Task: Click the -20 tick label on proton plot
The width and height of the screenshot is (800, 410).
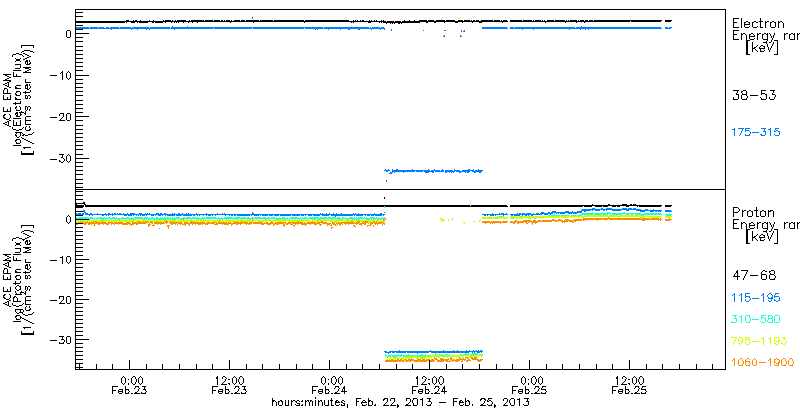Action: (x=60, y=299)
